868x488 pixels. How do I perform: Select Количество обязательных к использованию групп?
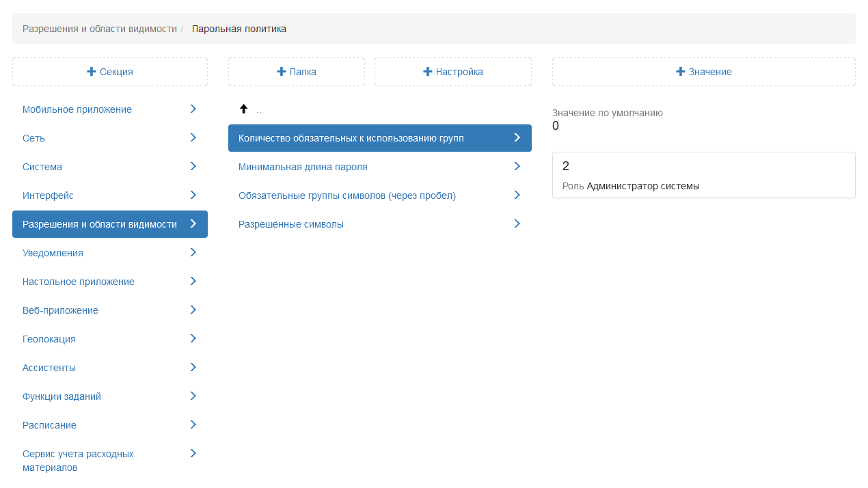coord(351,138)
